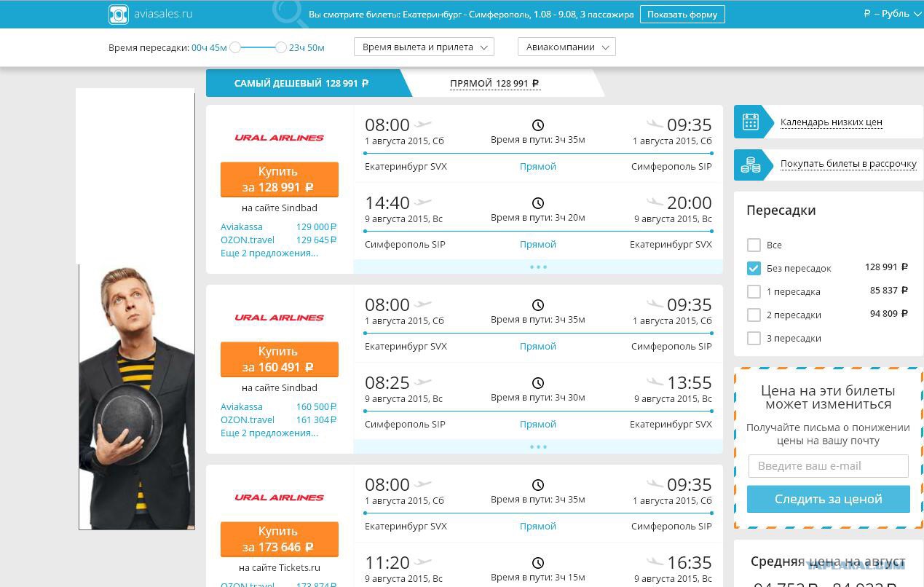This screenshot has height=587, width=924.
Task: Open Aviakassa offer 160 500 ₽
Action: (x=279, y=407)
